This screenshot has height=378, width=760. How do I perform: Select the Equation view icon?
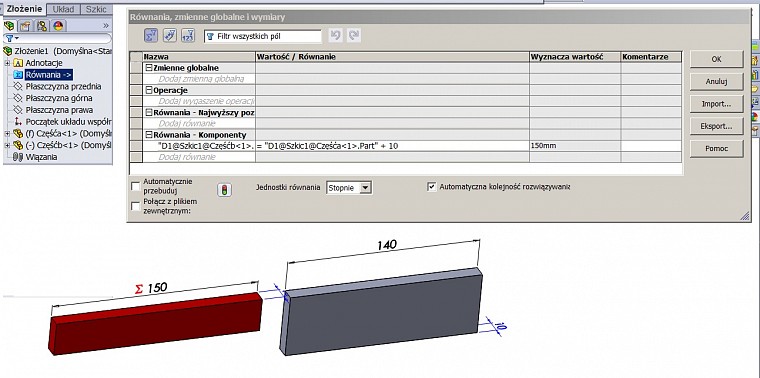(151, 35)
